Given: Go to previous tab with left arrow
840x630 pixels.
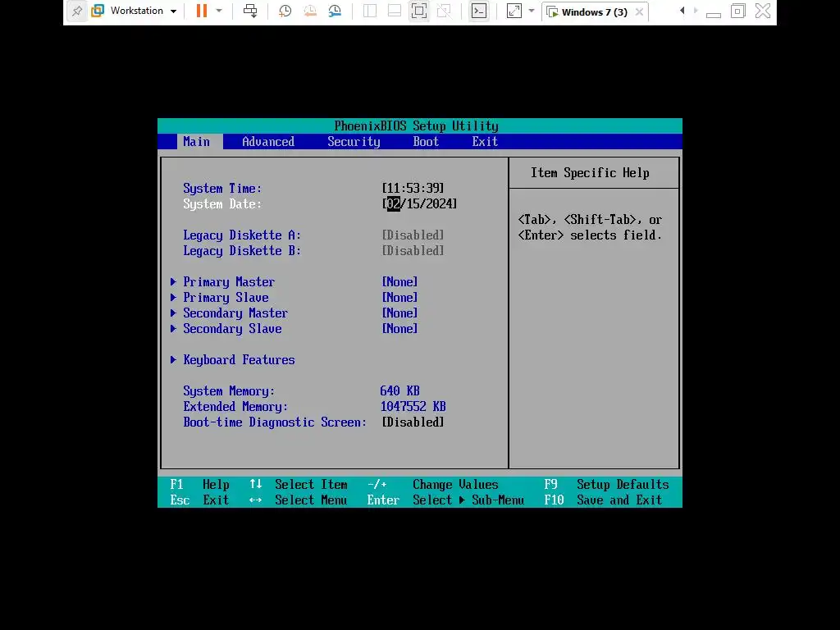Looking at the screenshot, I should [x=682, y=11].
